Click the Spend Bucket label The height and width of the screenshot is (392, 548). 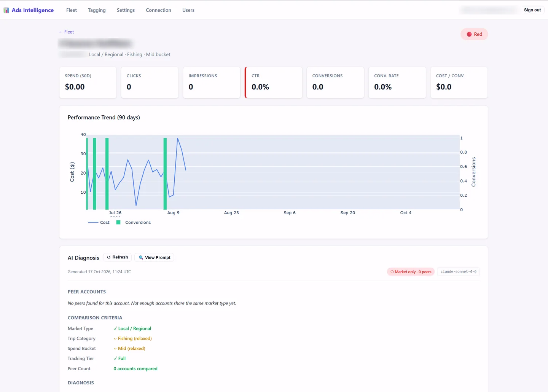pyautogui.click(x=82, y=348)
